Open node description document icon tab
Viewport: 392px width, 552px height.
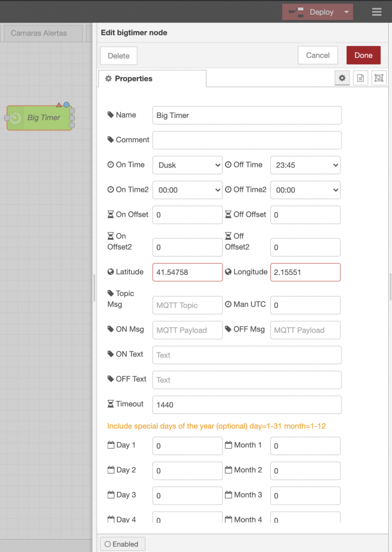360,78
